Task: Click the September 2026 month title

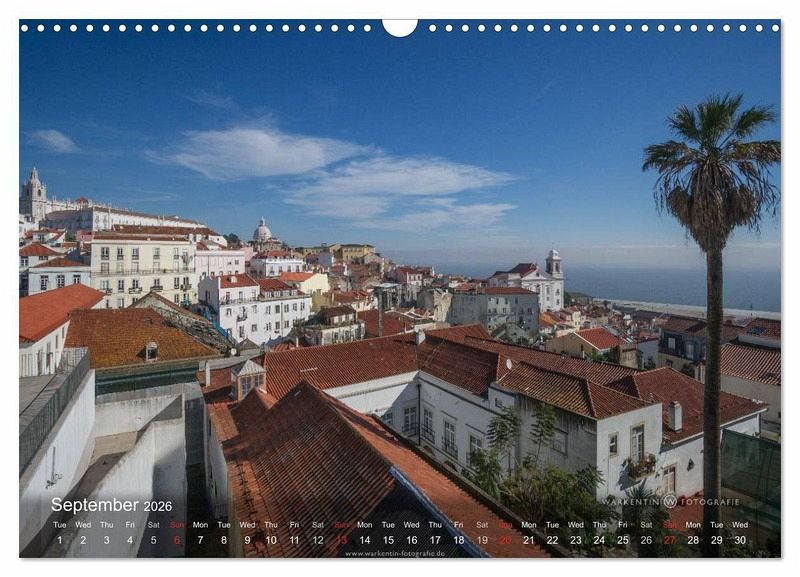Action: coord(111,506)
